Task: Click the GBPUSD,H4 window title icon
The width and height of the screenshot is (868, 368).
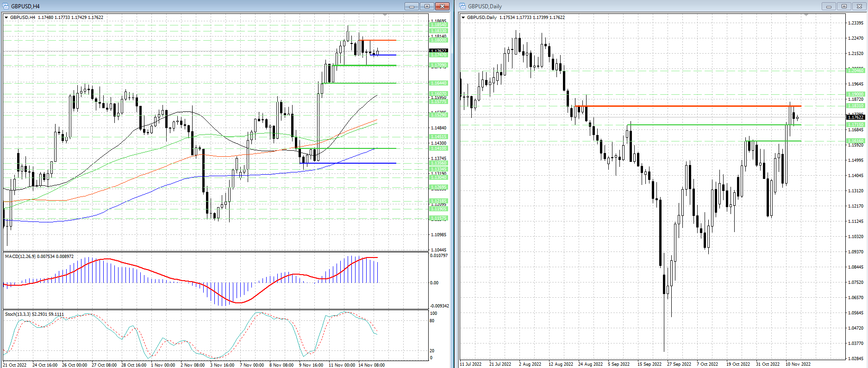Action: coord(6,6)
